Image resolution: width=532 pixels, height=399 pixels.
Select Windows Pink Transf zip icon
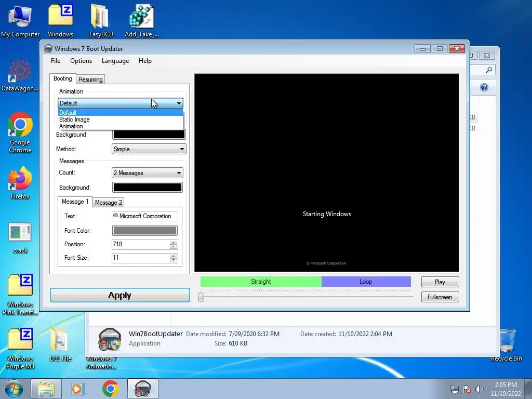tap(20, 295)
